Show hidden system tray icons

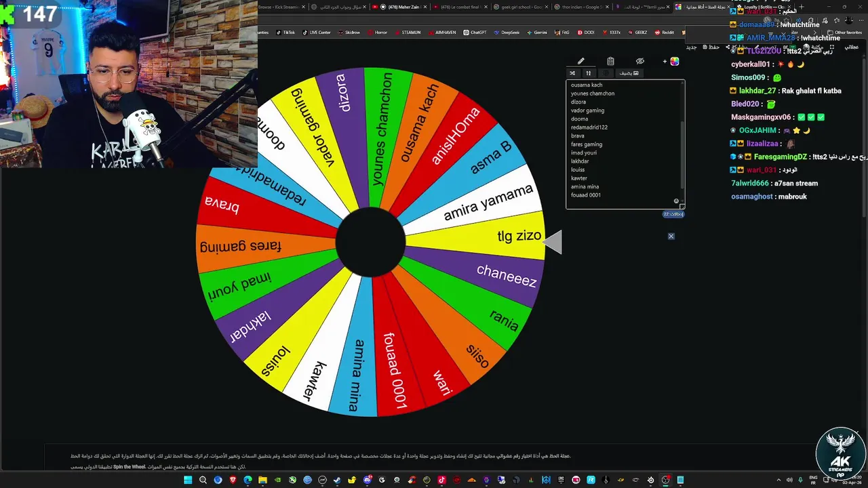(x=778, y=480)
